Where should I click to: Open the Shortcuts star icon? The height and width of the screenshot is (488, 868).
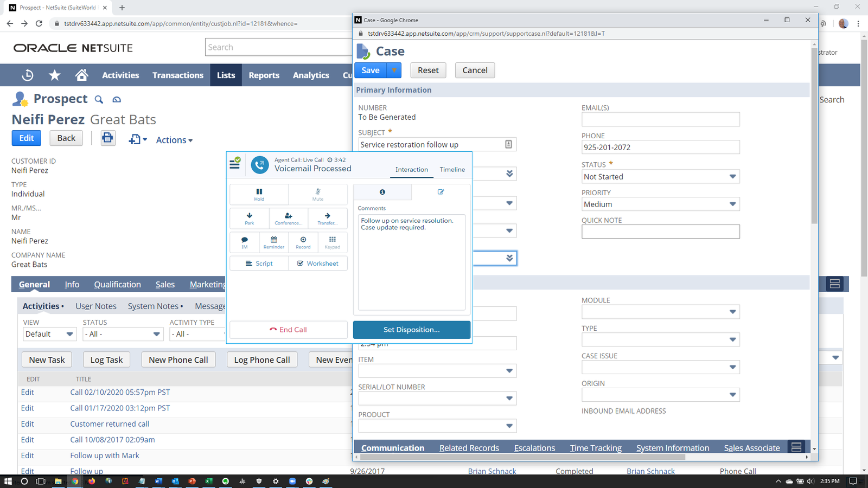pyautogui.click(x=55, y=75)
